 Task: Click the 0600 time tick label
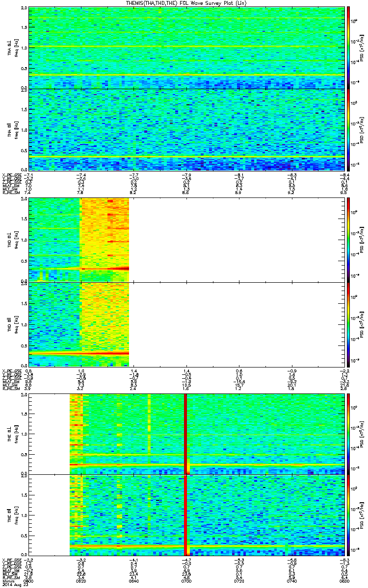pyautogui.click(x=29, y=582)
